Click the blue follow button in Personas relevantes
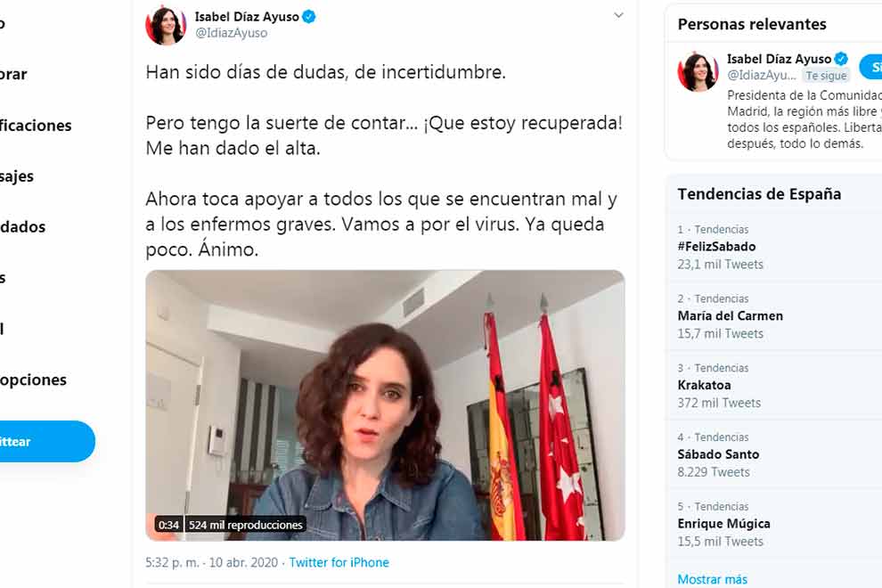The image size is (882, 588). (870, 67)
